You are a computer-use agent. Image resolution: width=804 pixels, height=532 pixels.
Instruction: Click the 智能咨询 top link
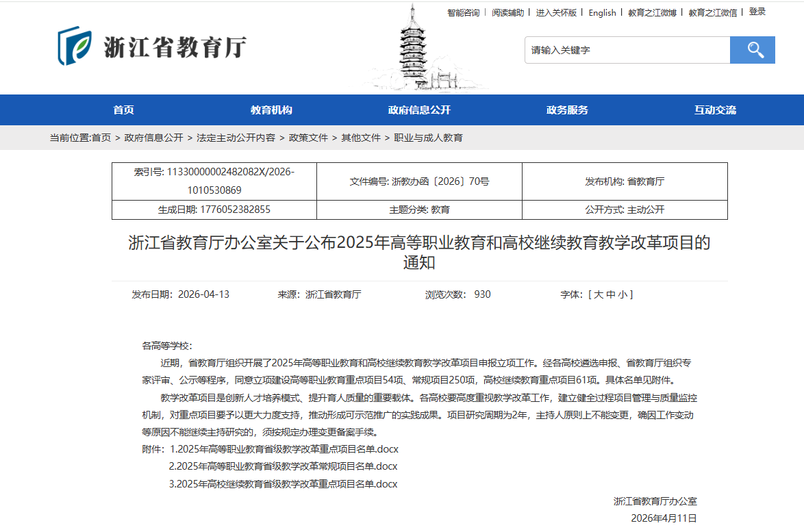[464, 12]
